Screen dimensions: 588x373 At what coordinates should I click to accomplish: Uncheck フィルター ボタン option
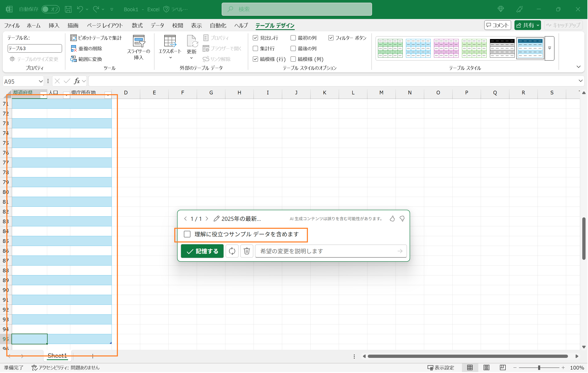point(331,38)
